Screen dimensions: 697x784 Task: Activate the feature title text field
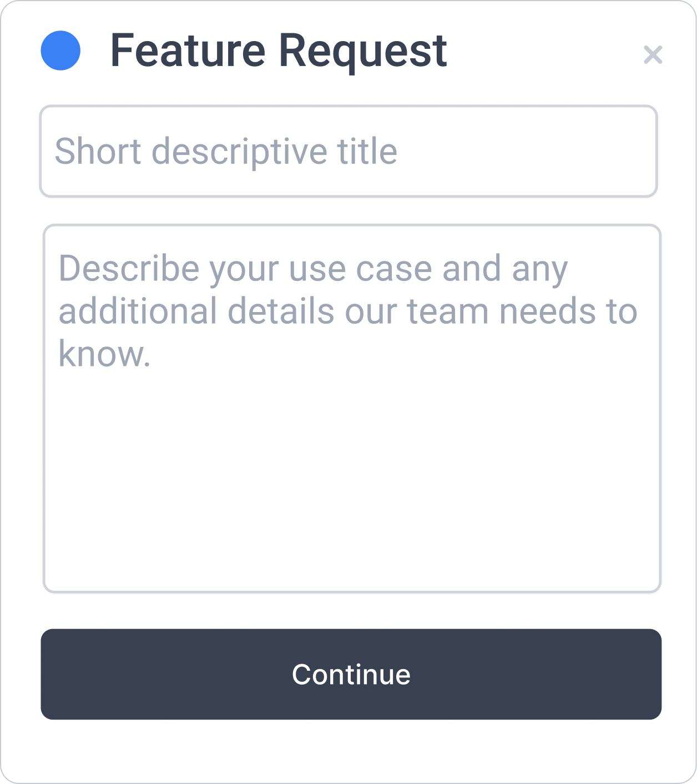click(x=348, y=151)
